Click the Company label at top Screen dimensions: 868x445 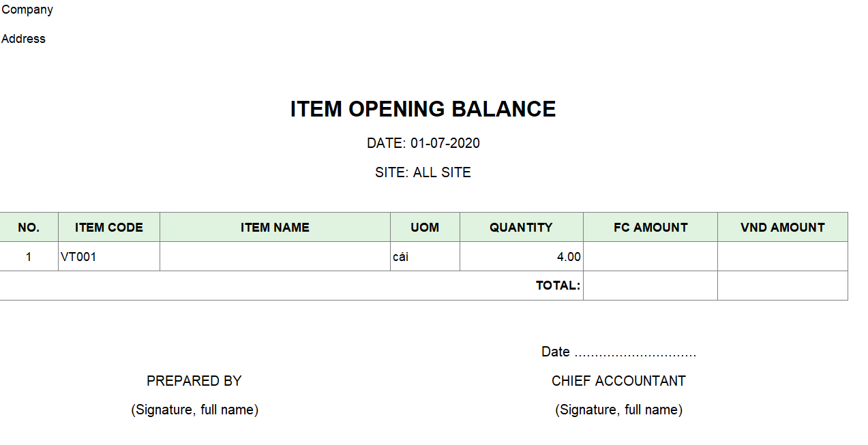[x=27, y=10]
